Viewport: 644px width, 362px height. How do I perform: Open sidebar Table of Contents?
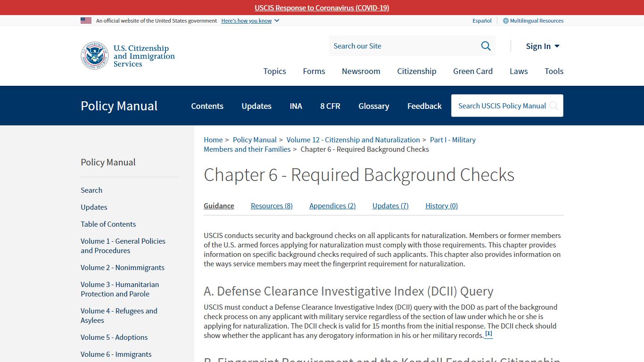(108, 224)
